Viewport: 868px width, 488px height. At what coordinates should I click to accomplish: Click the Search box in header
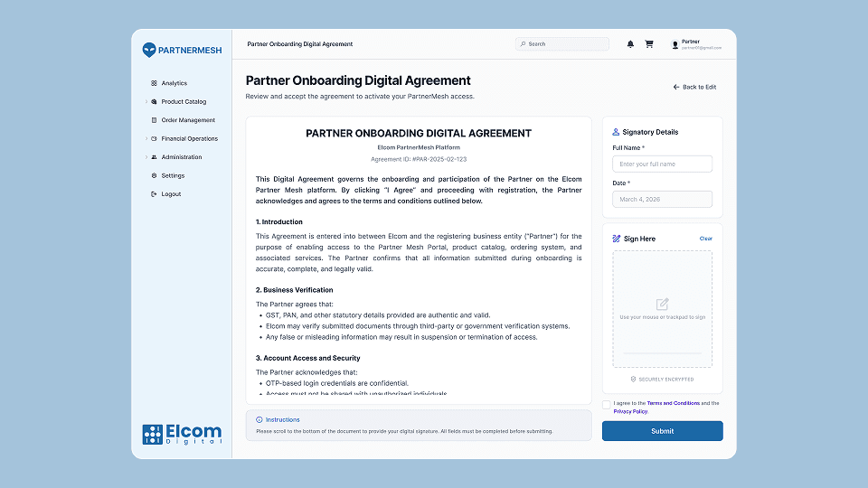click(562, 44)
